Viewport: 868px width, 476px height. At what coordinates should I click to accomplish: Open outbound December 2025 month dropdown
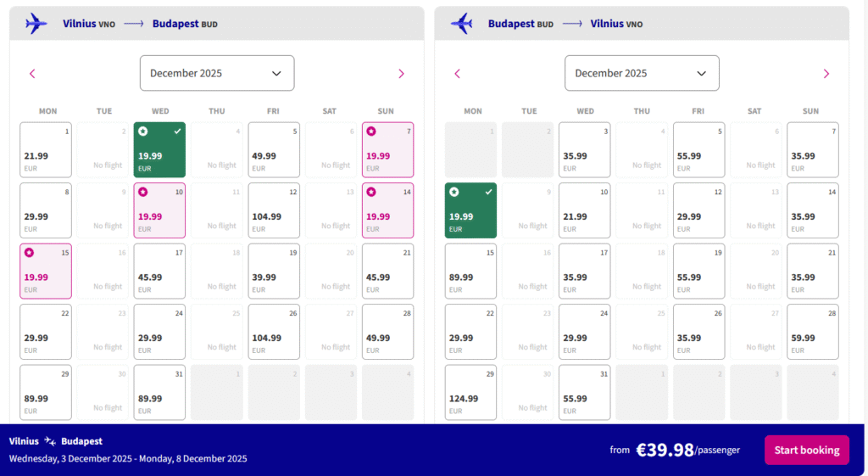216,73
